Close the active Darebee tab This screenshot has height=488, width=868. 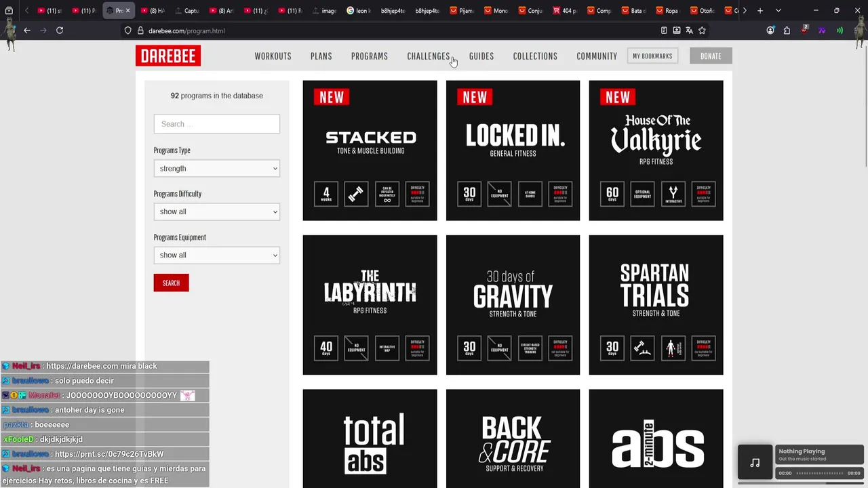tap(127, 11)
